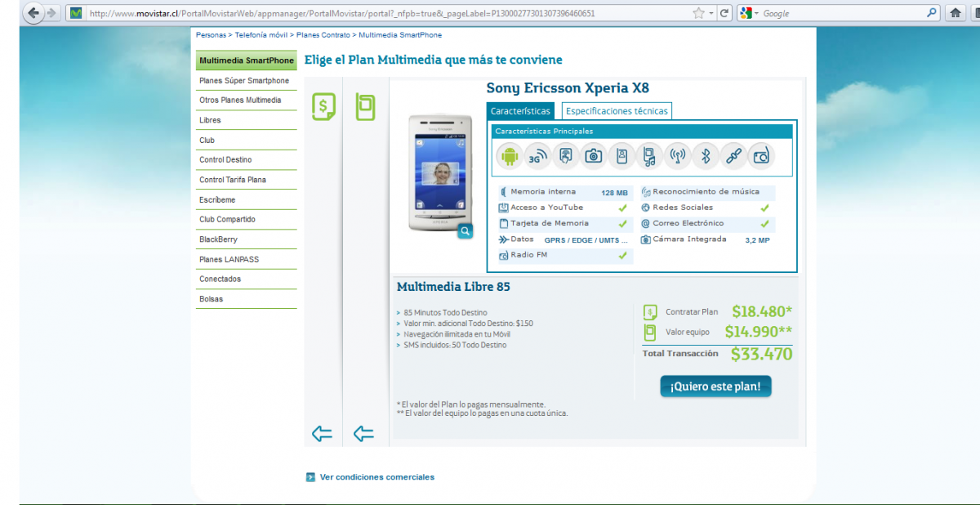Viewport: 980px width, 505px height.
Task: Click the Tarjeta de Memoria row text
Action: click(549, 223)
